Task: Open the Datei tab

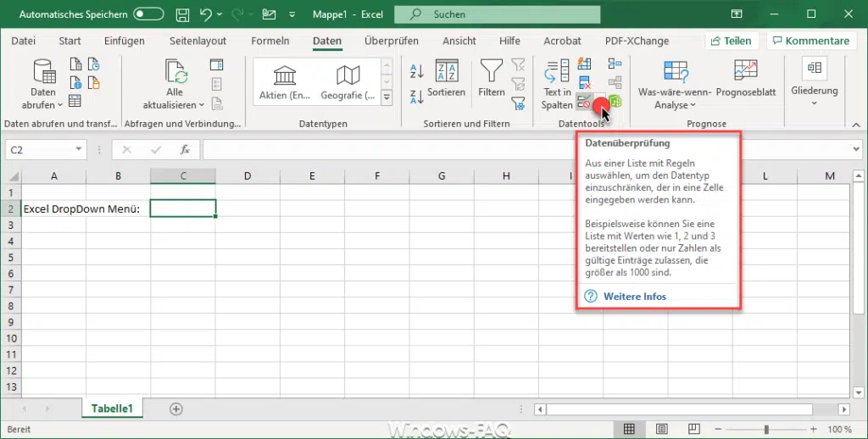Action: (23, 41)
